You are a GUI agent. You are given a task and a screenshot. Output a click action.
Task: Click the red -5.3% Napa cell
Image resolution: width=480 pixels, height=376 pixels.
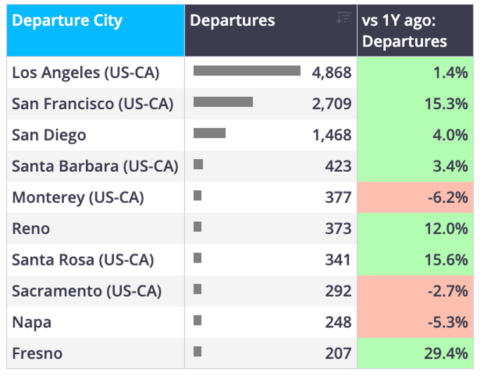[415, 322]
